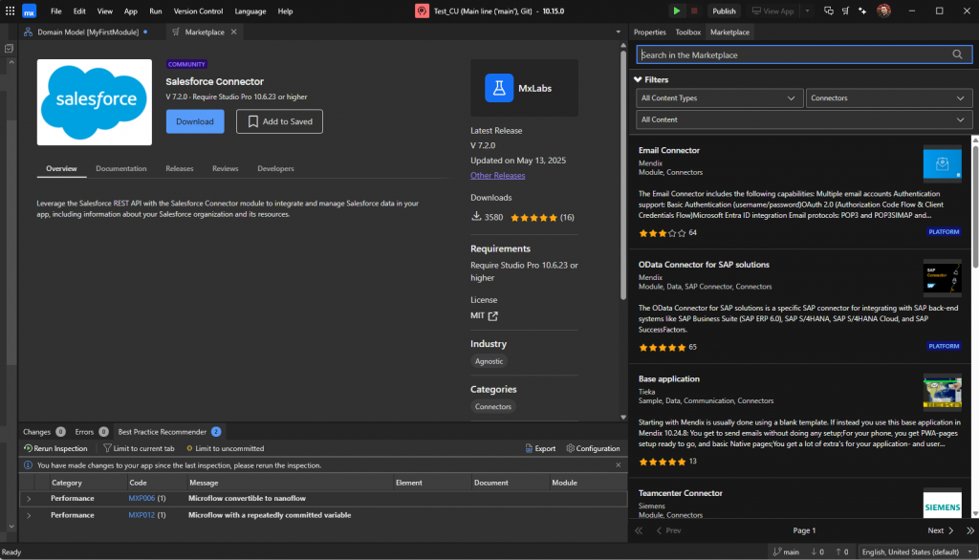
Task: Collapse the Filters section
Action: click(639, 80)
